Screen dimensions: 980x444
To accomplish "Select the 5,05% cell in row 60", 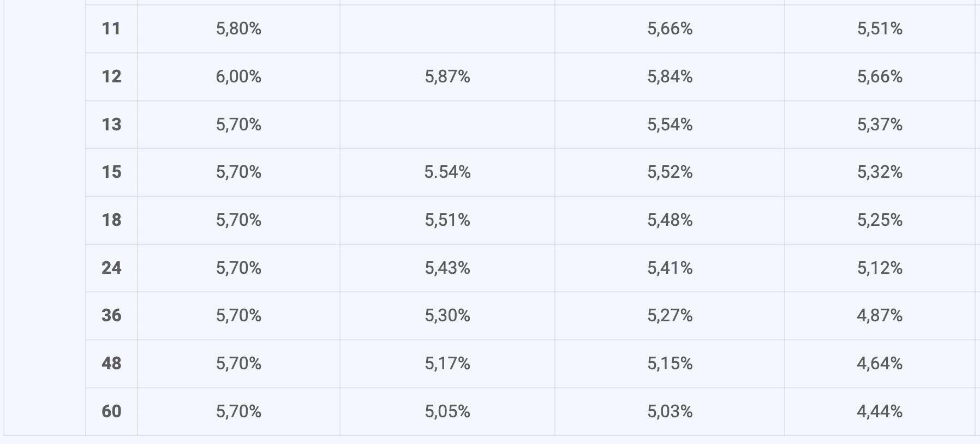I will coord(447,411).
